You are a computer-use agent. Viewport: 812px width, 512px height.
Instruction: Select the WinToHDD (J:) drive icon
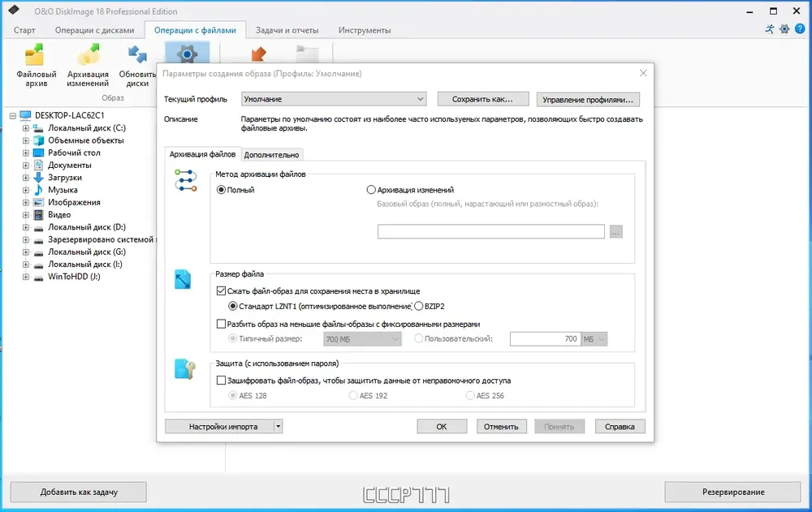[38, 277]
